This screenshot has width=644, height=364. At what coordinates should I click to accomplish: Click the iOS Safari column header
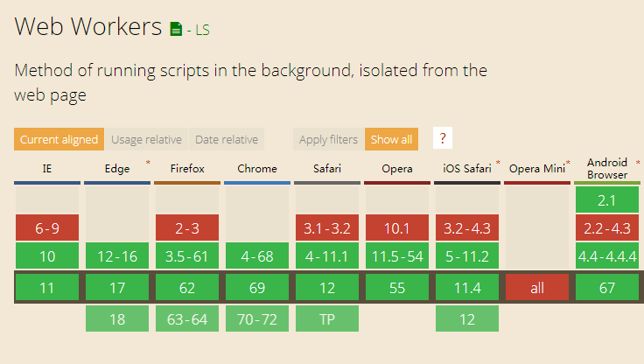point(467,169)
